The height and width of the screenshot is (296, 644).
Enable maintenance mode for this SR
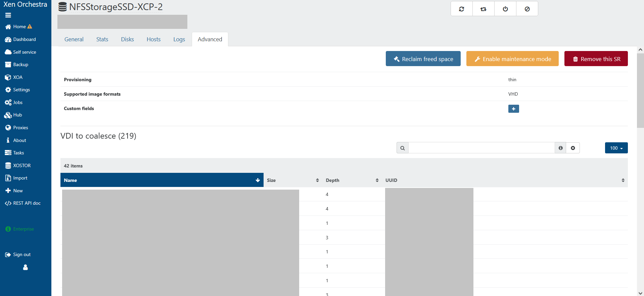512,59
